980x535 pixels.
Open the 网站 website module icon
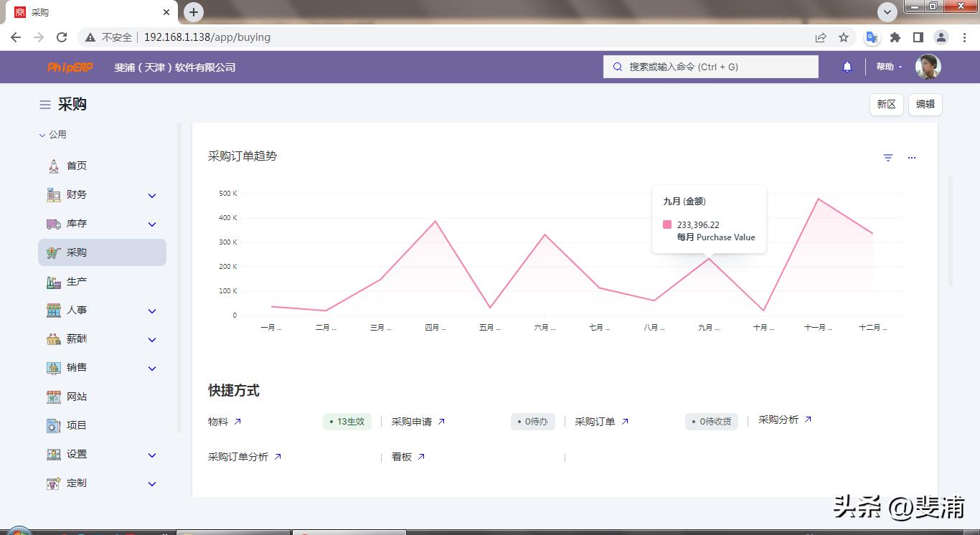(53, 396)
